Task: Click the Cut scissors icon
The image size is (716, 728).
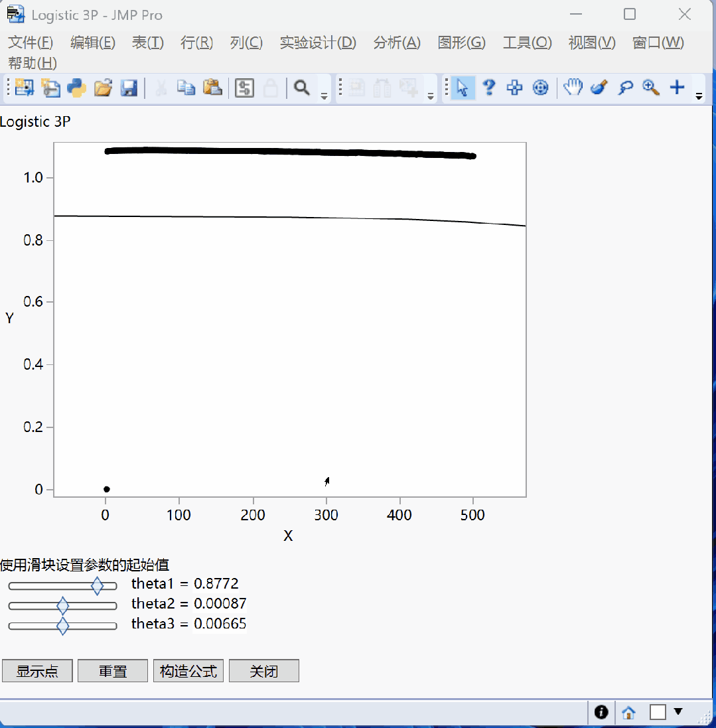Action: click(x=161, y=88)
